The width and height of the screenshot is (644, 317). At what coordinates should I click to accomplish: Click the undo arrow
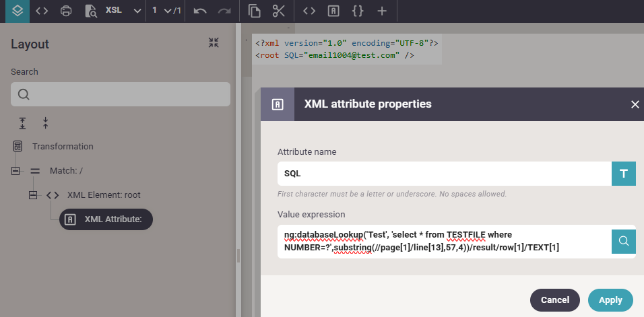tap(200, 11)
